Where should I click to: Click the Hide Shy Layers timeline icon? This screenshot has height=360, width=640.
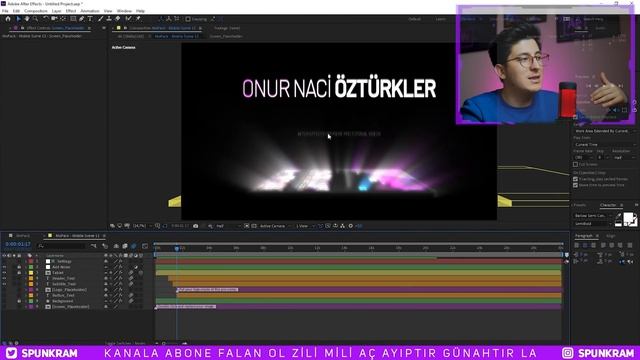coord(116,246)
